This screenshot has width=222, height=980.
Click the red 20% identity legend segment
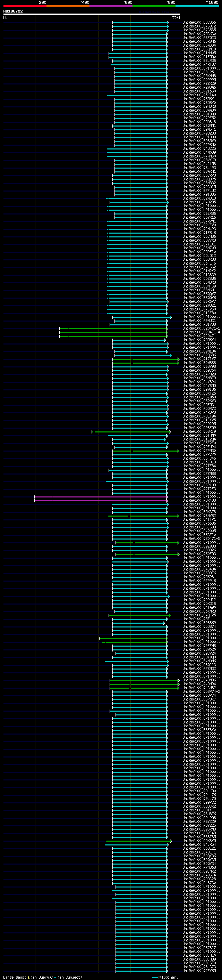coord(25,6)
